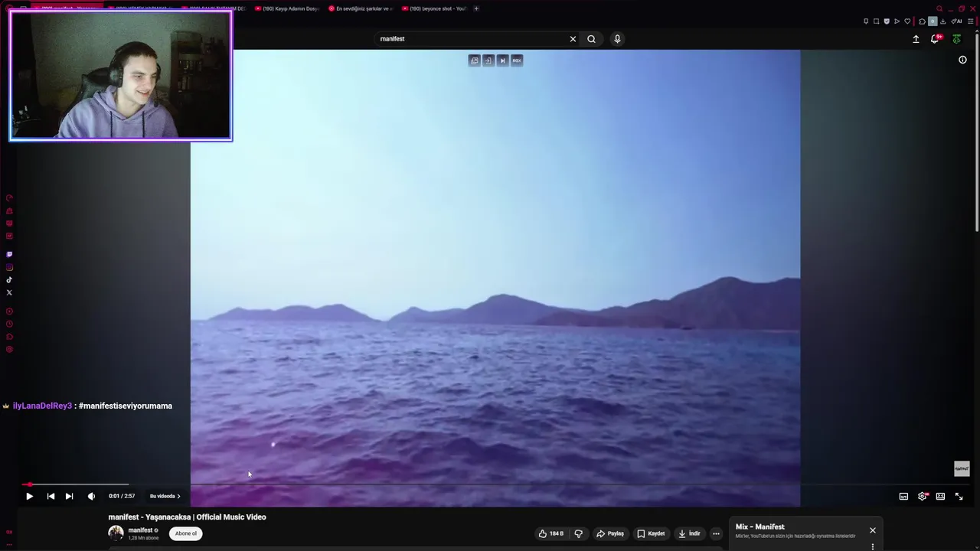Open the video player settings gear
Viewport: 980px width, 551px height.
coord(923,496)
